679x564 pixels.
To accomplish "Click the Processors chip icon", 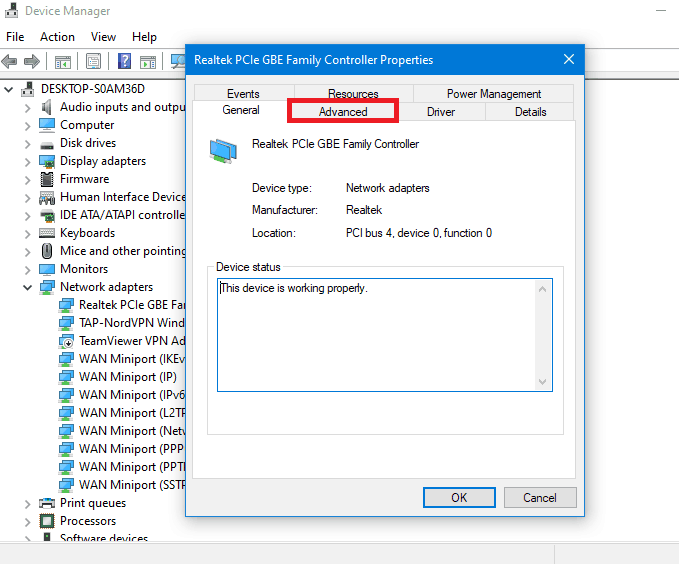I will 47,521.
